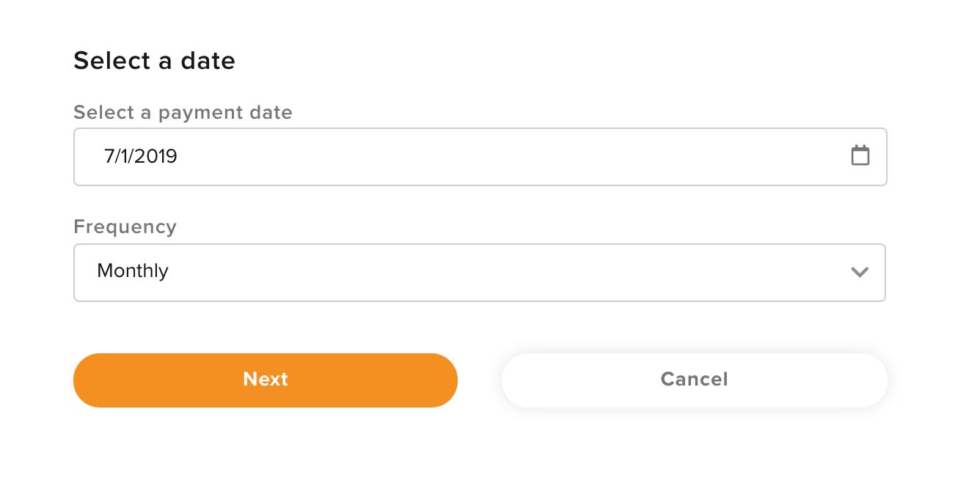The width and height of the screenshot is (980, 494).
Task: Choose a new date via the calendar icon
Action: coord(860,155)
